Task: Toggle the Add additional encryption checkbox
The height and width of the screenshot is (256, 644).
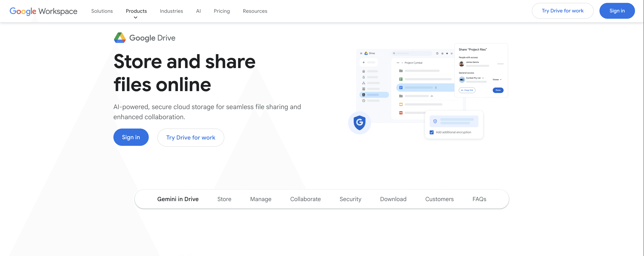Action: (x=431, y=132)
